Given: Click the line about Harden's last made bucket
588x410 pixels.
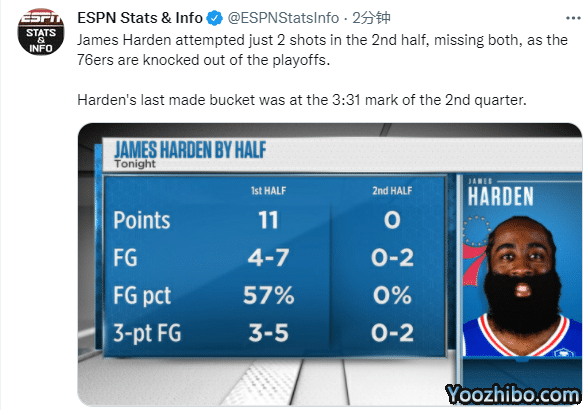Looking at the screenshot, I should click(302, 100).
